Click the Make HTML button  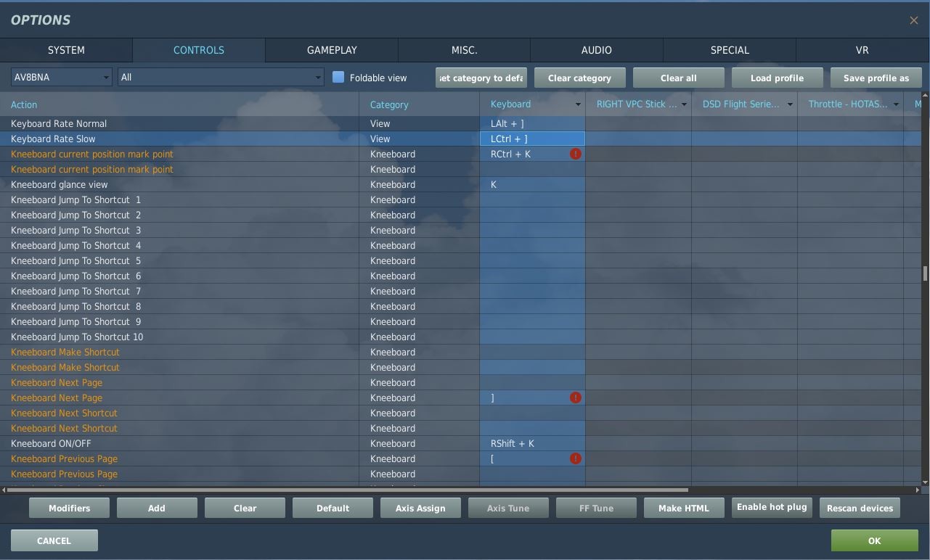[684, 508]
